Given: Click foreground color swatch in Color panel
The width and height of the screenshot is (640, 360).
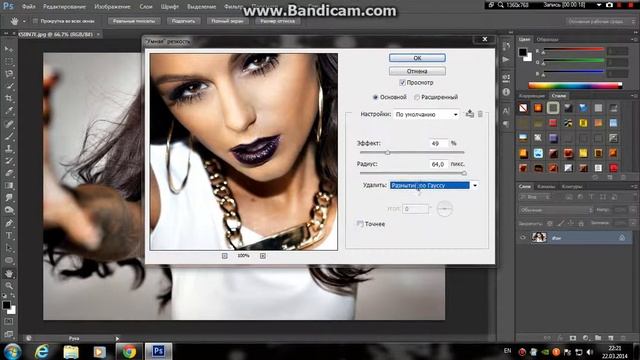Looking at the screenshot, I should pos(523,52).
